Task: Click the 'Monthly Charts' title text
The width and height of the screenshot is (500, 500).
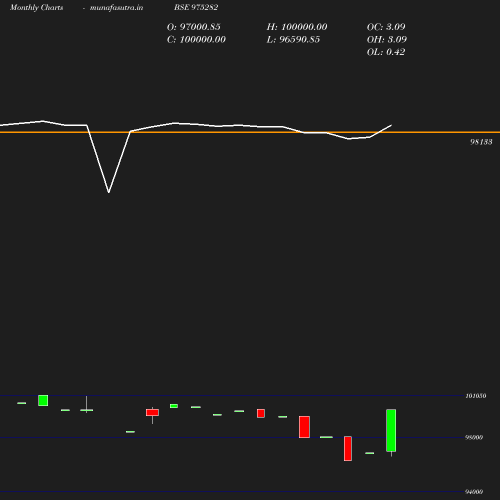Action: point(36,8)
